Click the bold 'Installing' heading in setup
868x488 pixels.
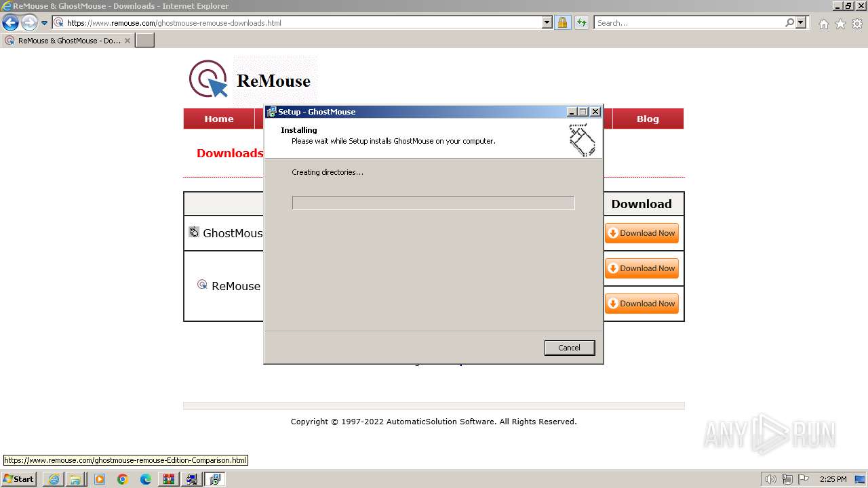(x=299, y=130)
